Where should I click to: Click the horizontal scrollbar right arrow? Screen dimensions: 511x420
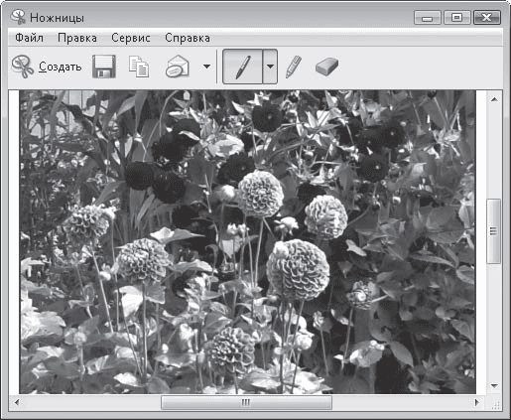click(477, 402)
